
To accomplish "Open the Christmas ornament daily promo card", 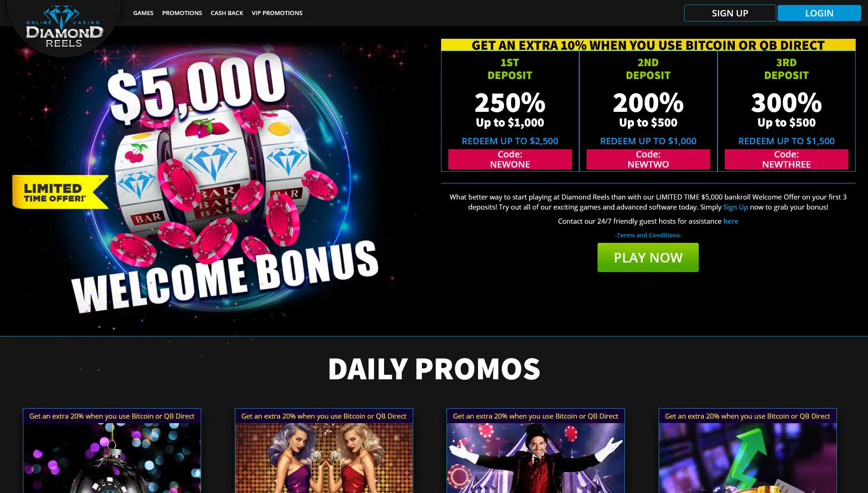I will (112, 451).
